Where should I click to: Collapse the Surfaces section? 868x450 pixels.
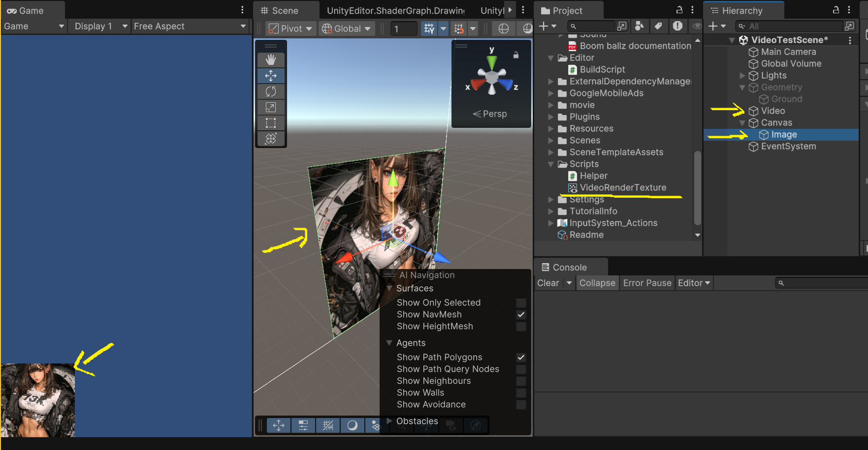(x=389, y=288)
